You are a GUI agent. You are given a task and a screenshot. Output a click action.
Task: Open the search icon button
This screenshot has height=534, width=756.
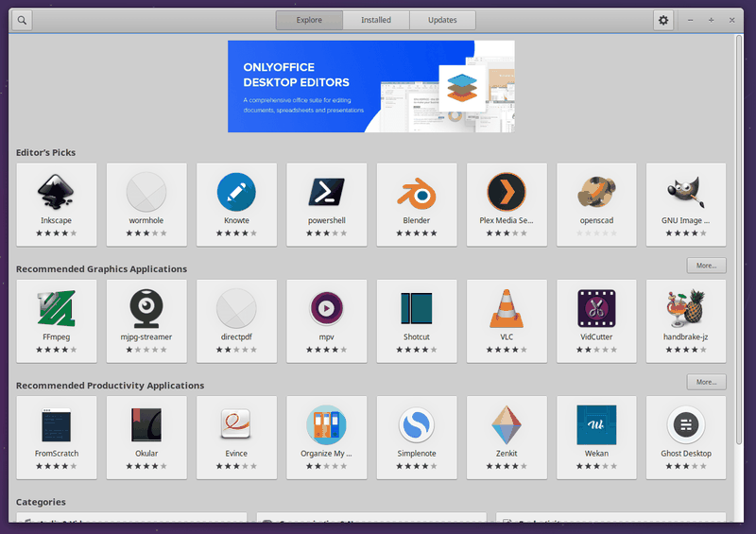pos(22,20)
